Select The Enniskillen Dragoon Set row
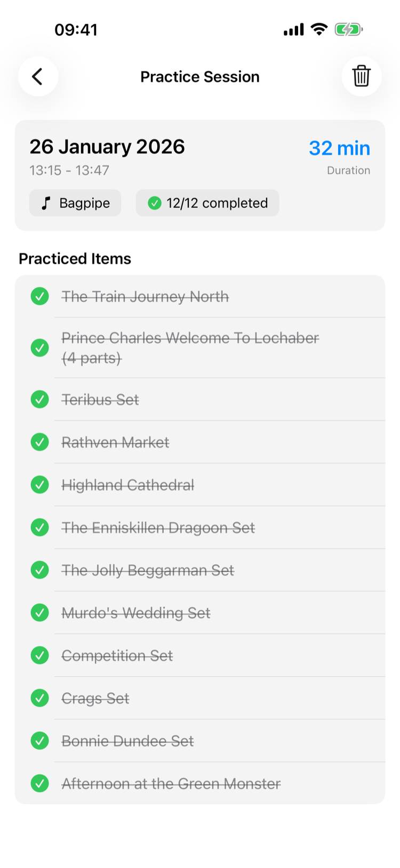This screenshot has height=868, width=400. 158,528
